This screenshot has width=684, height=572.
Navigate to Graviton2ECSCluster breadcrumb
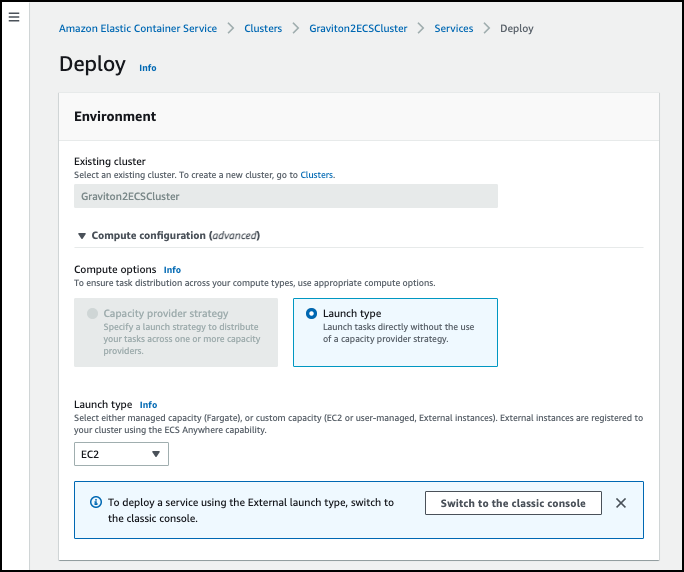click(x=358, y=28)
